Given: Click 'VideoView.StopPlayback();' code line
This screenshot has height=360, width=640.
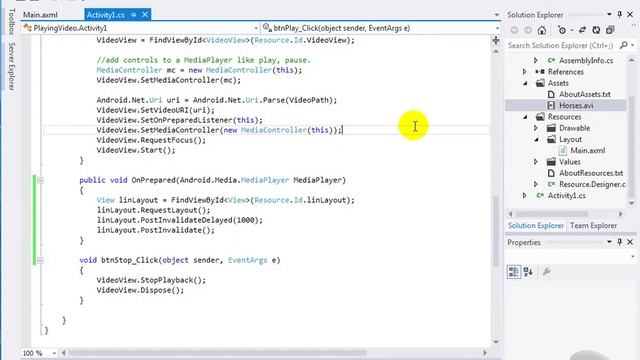Looking at the screenshot, I should [x=151, y=280].
